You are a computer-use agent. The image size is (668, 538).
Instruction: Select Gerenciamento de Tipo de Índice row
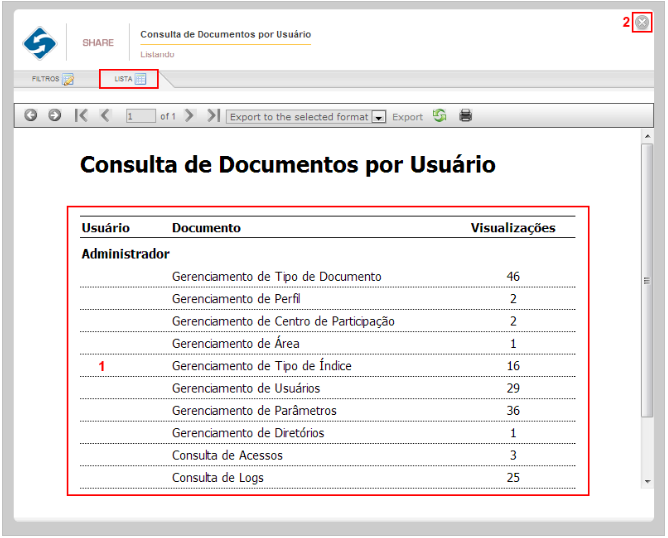tap(327, 366)
